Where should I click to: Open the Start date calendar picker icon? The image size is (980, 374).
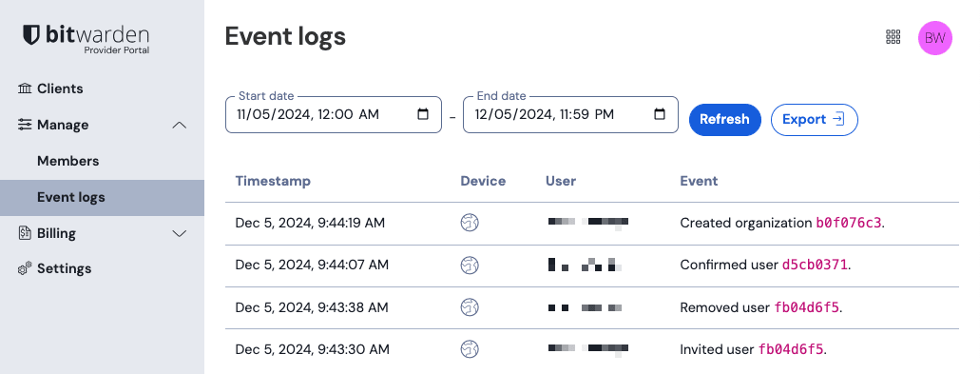(x=422, y=114)
